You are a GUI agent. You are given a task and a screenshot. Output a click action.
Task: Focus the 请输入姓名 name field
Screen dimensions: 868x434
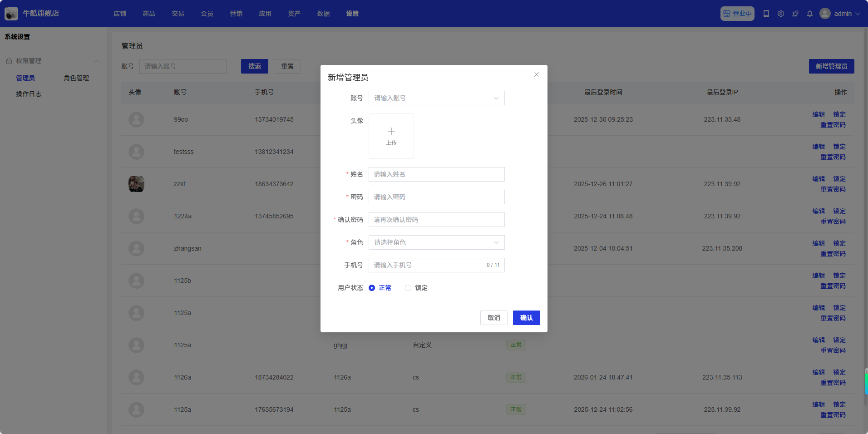[437, 174]
